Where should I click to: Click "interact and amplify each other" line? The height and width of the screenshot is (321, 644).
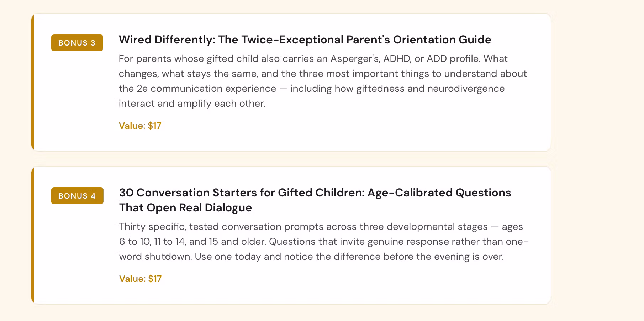click(x=192, y=103)
